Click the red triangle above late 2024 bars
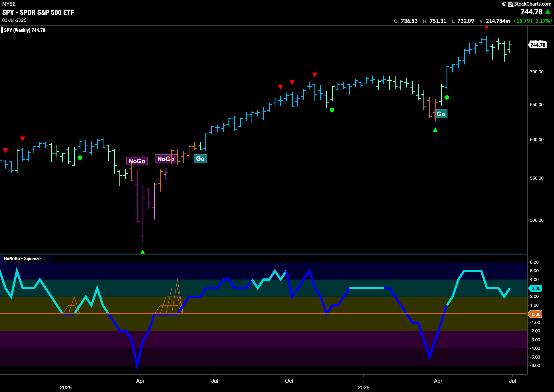 [22, 139]
